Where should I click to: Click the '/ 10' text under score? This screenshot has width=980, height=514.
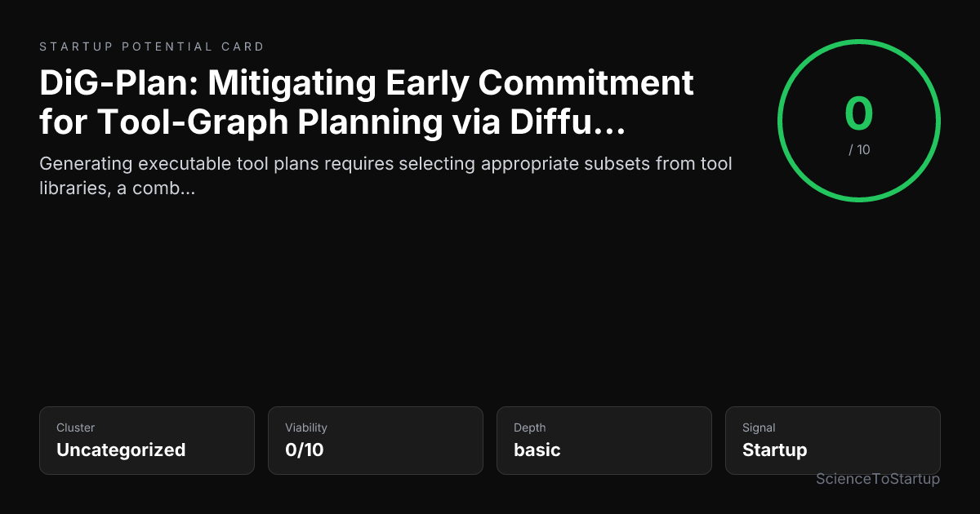pos(859,150)
